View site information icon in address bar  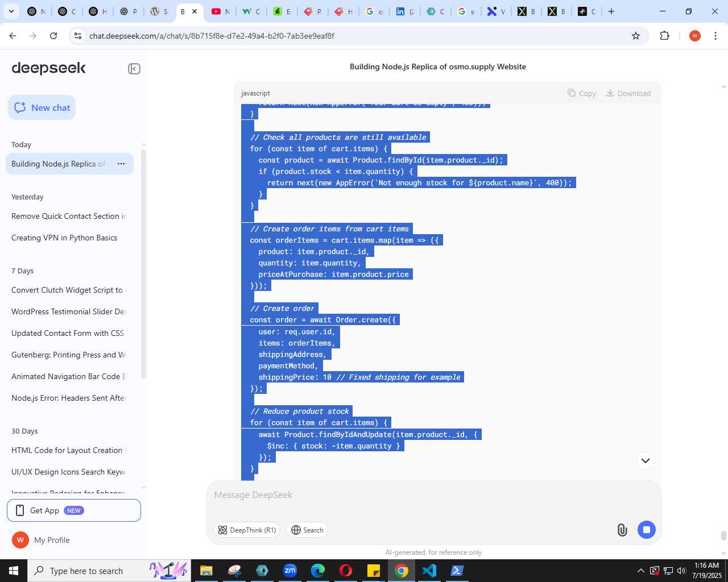point(78,36)
